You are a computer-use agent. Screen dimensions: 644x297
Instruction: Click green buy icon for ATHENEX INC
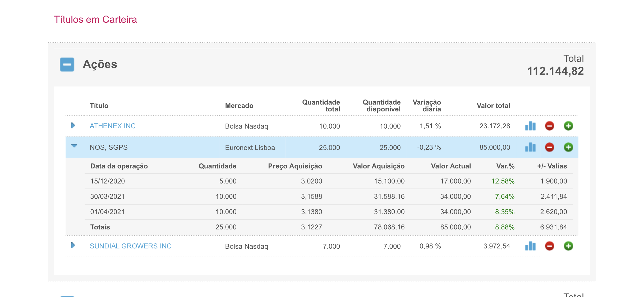[x=568, y=126]
